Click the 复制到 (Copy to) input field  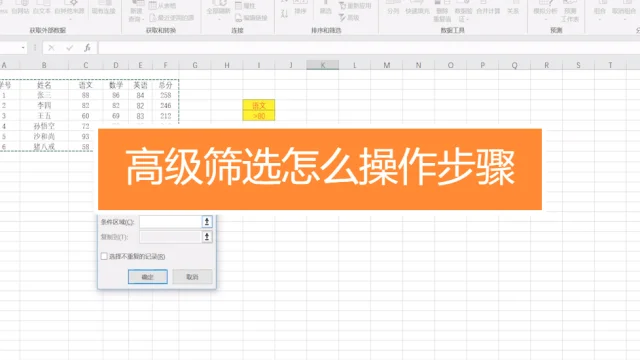(170, 237)
